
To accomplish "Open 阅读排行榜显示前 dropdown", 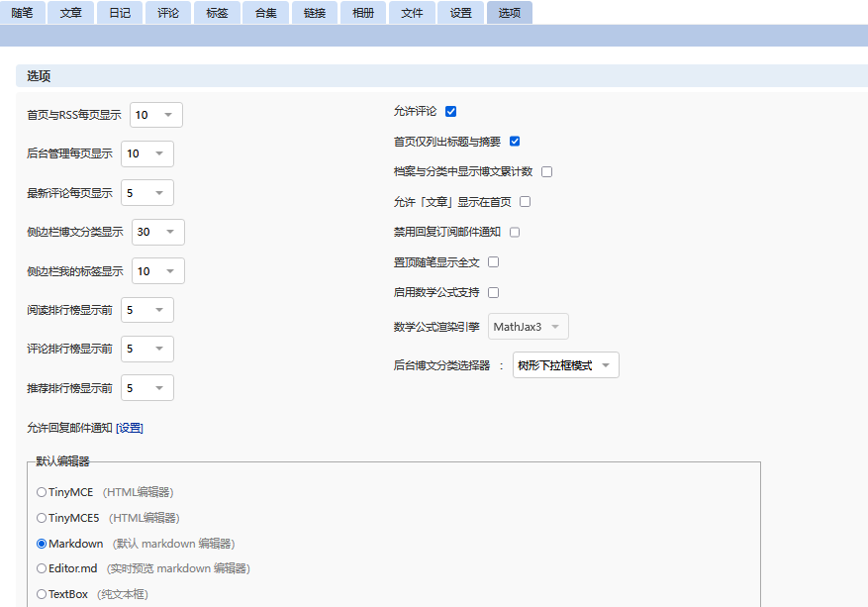I will [147, 310].
